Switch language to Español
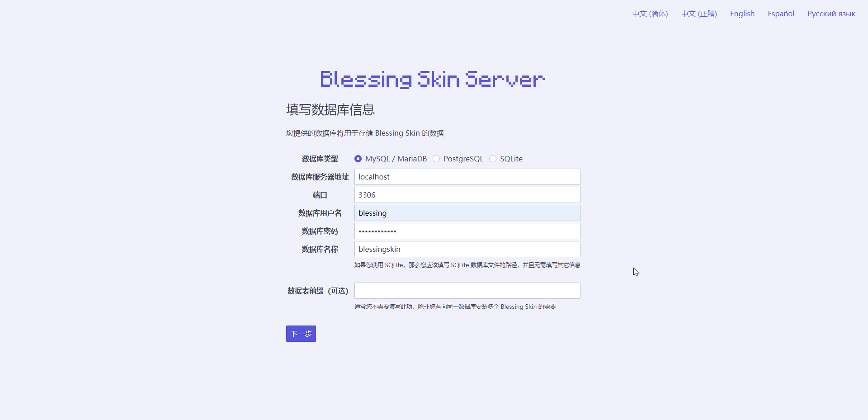 781,14
